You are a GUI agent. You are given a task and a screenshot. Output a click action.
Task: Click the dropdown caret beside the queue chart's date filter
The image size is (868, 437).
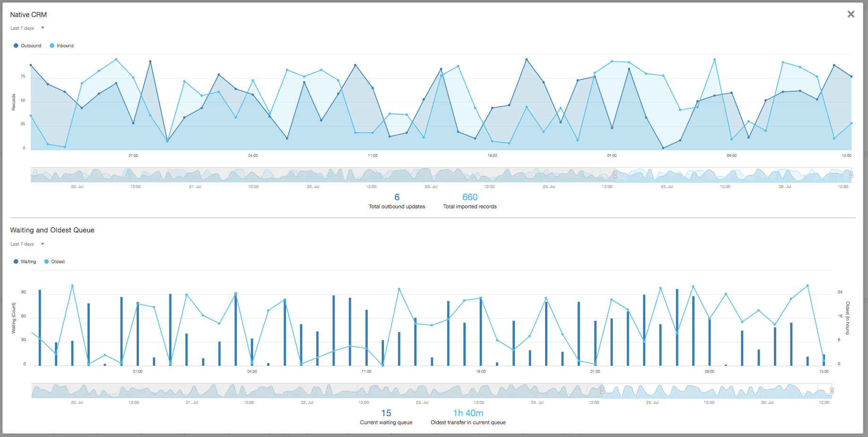pos(42,244)
